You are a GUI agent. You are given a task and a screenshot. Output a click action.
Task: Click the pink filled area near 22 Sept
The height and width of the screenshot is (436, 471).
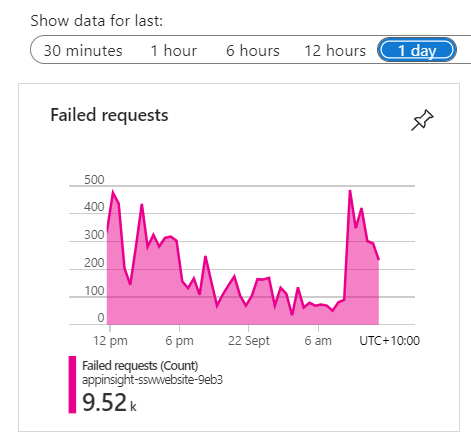pyautogui.click(x=249, y=312)
